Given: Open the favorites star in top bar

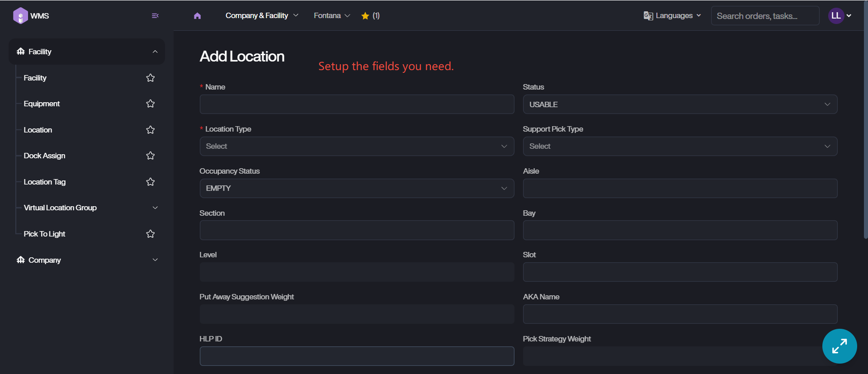Looking at the screenshot, I should coord(365,16).
